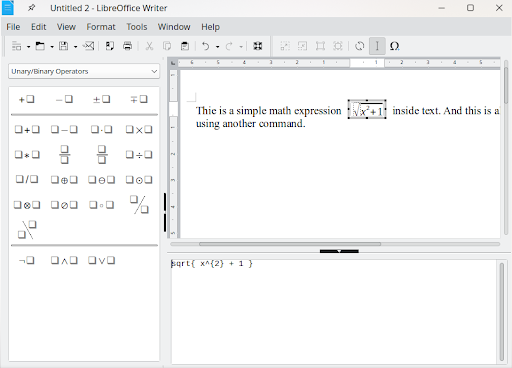Open the Window menu
This screenshot has height=368, width=512.
coord(174,27)
